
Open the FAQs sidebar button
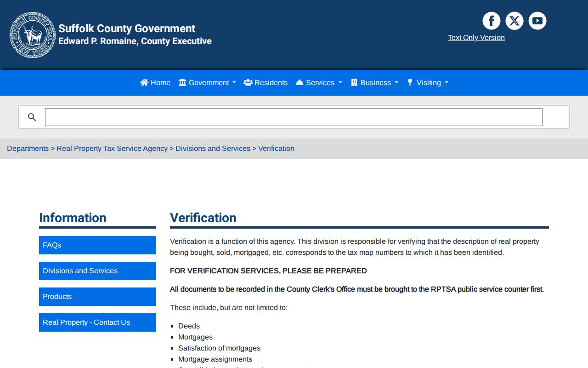[x=97, y=245]
